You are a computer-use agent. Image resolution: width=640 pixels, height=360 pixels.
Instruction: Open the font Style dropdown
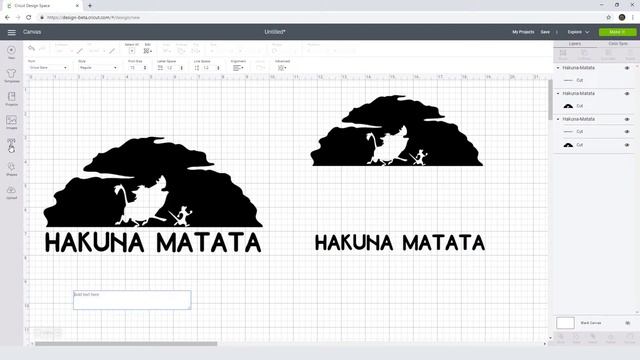point(98,67)
